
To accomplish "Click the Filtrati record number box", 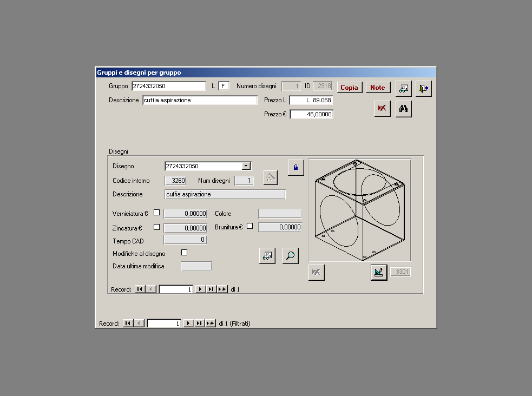I will coord(164,324).
